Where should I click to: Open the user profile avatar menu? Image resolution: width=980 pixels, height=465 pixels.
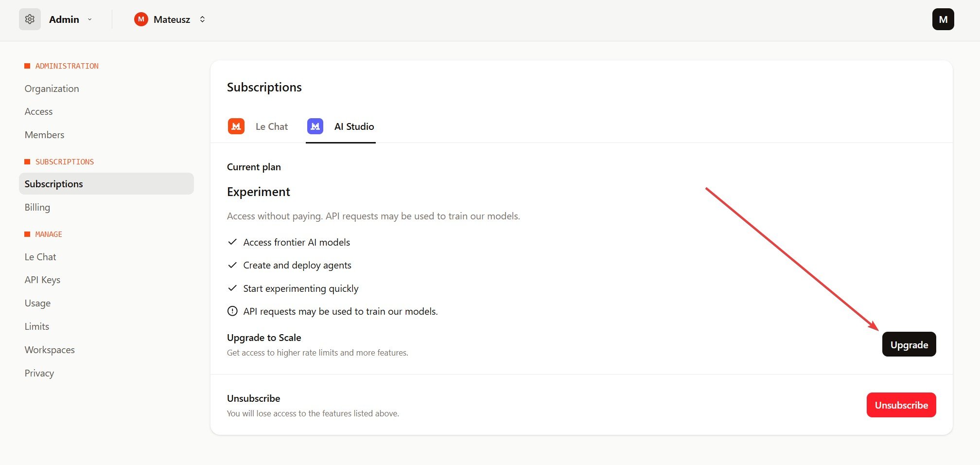coord(943,19)
